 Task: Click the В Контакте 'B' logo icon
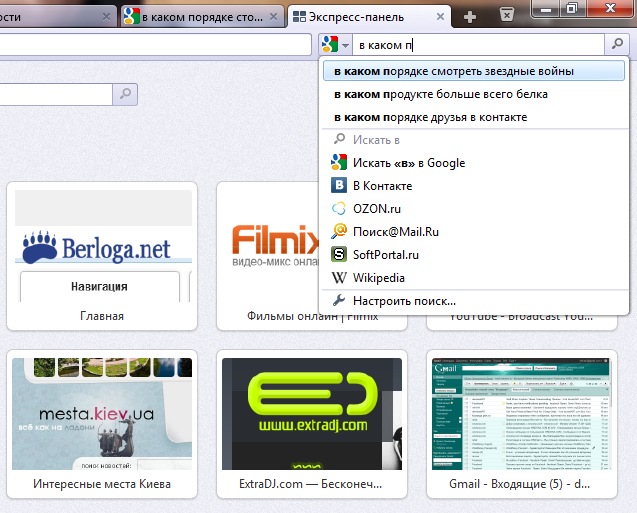[x=339, y=185]
